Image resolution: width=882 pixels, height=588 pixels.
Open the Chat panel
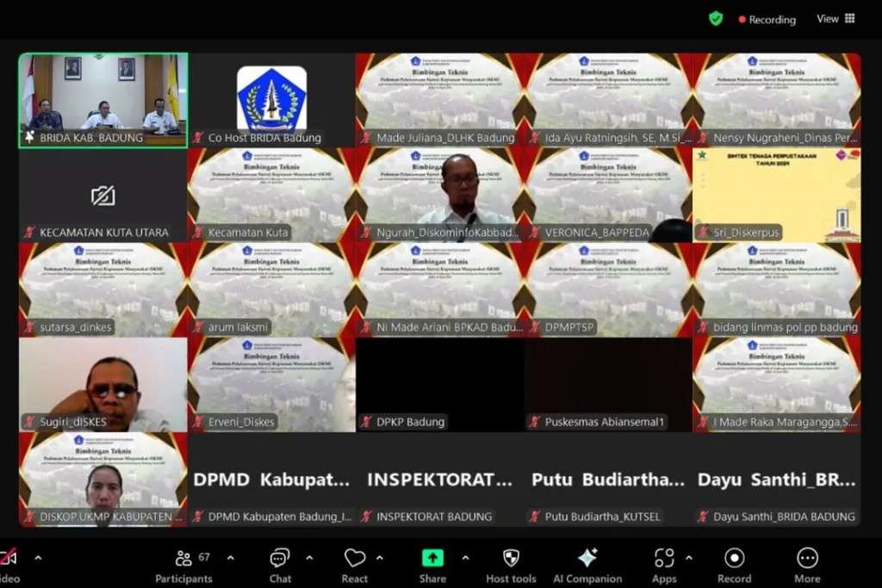pyautogui.click(x=280, y=559)
